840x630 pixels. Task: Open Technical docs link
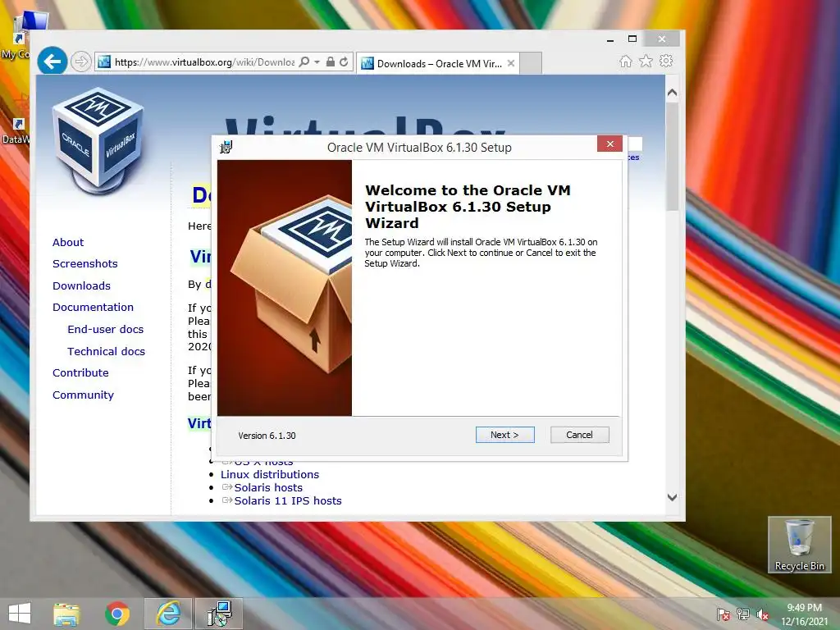click(x=106, y=351)
